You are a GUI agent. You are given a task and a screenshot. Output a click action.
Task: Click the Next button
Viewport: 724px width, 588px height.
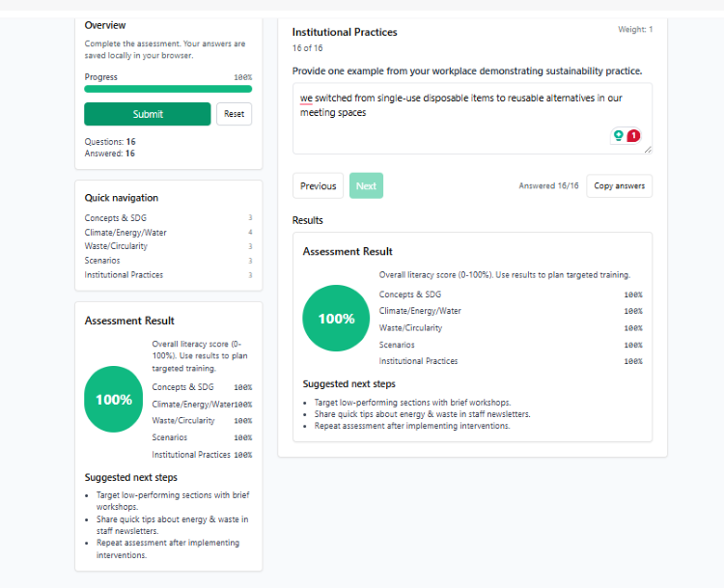click(366, 185)
